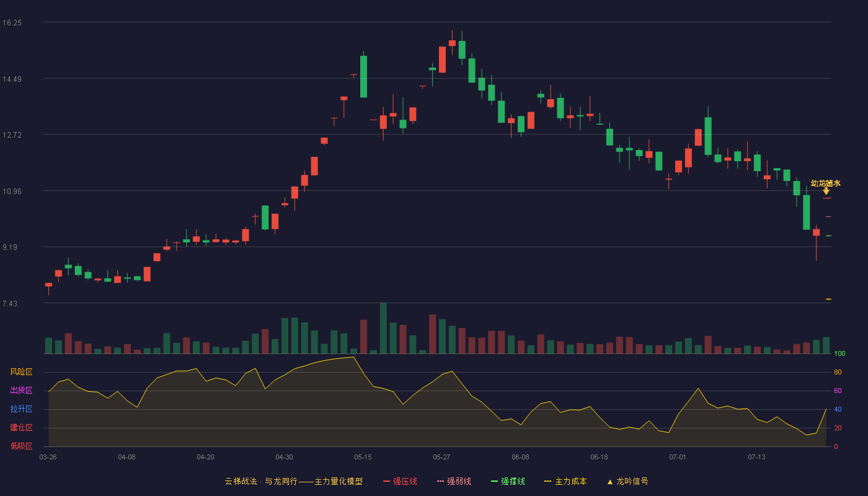Click the 06-18 date axis label
This screenshot has width=868, height=496.
pyautogui.click(x=599, y=457)
